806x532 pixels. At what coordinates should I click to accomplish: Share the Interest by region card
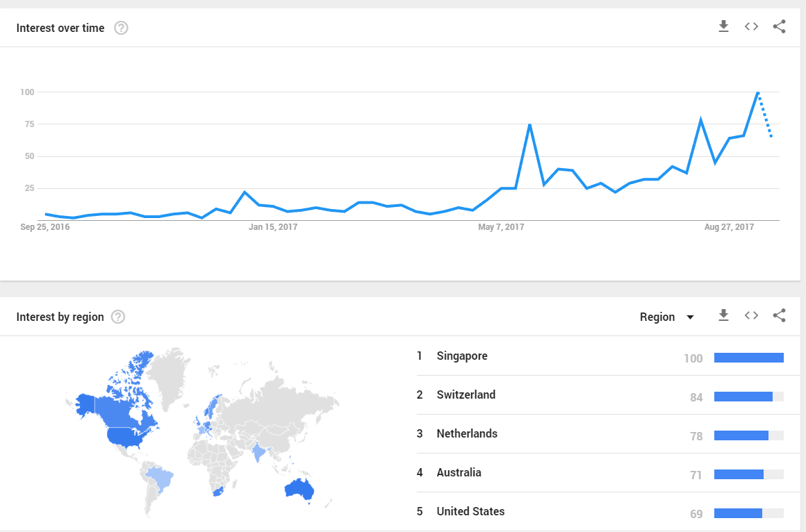tap(780, 315)
